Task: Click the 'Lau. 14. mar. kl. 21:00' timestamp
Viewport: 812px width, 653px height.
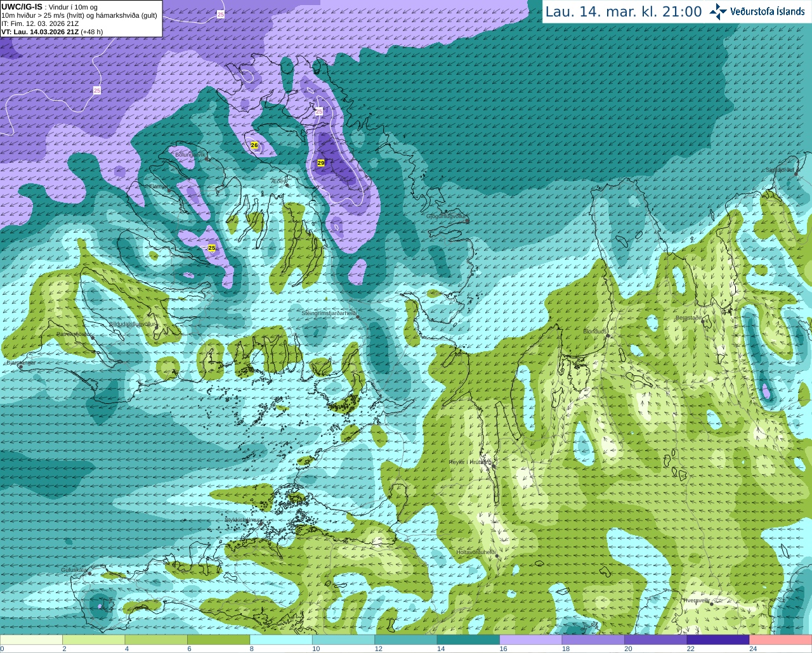Action: click(624, 12)
